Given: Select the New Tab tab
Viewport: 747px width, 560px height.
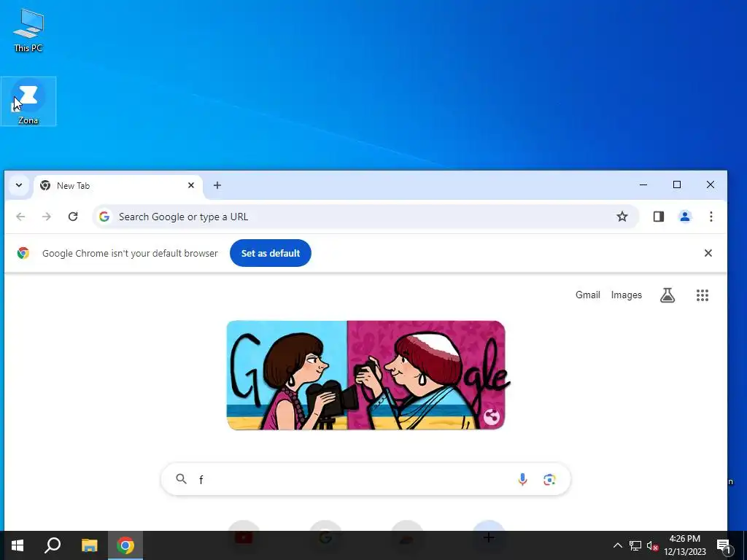Looking at the screenshot, I should click(x=117, y=186).
